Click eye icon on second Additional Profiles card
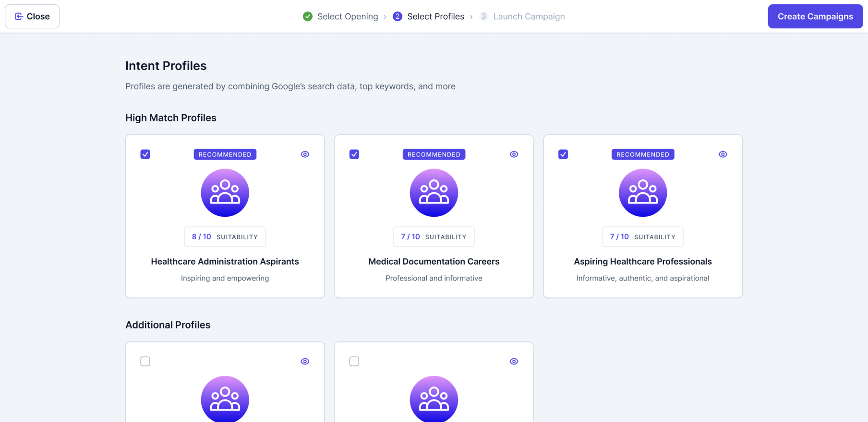 514,362
